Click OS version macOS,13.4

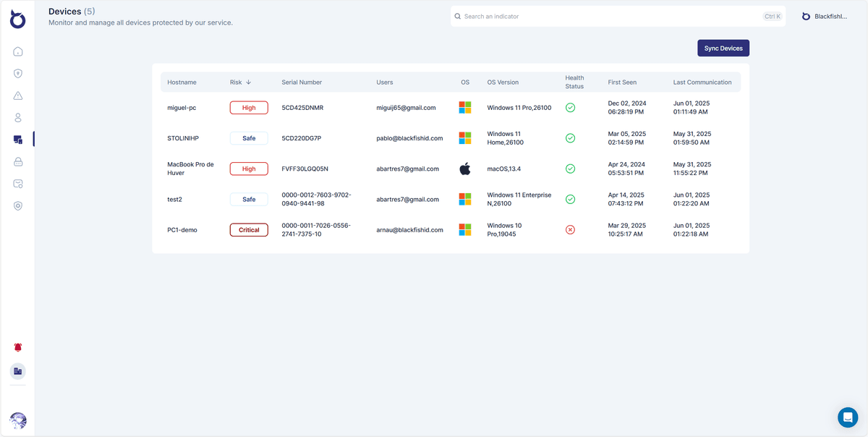tap(504, 169)
